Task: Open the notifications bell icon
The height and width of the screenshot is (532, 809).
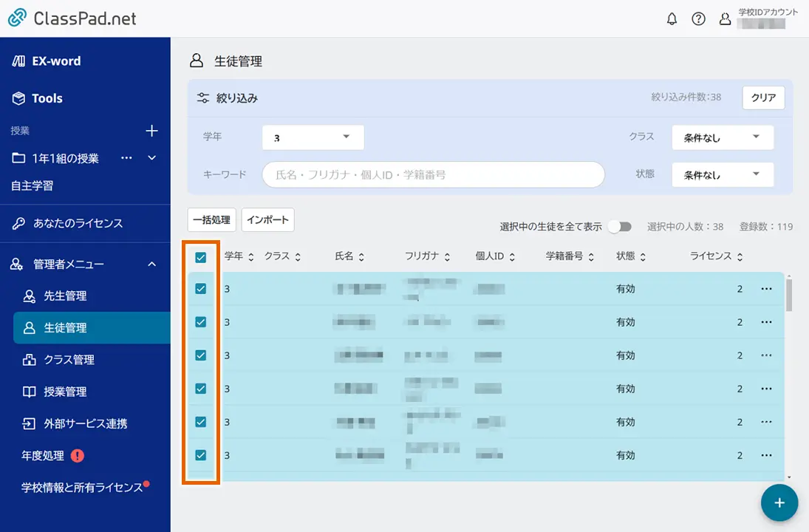Action: pyautogui.click(x=672, y=18)
